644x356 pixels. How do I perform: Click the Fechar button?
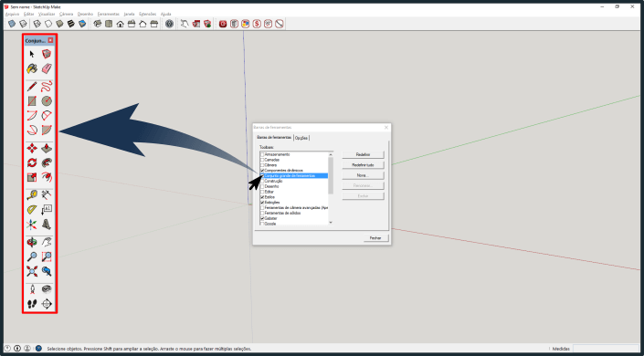pyautogui.click(x=375, y=238)
